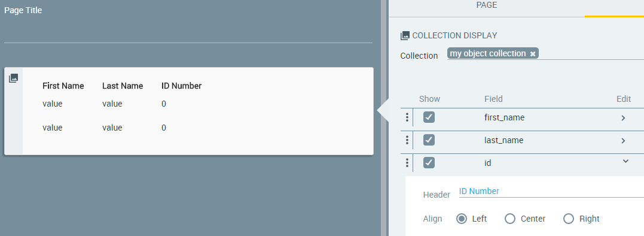
Task: Click the collection display icon on the widget card
Action: 14,78
